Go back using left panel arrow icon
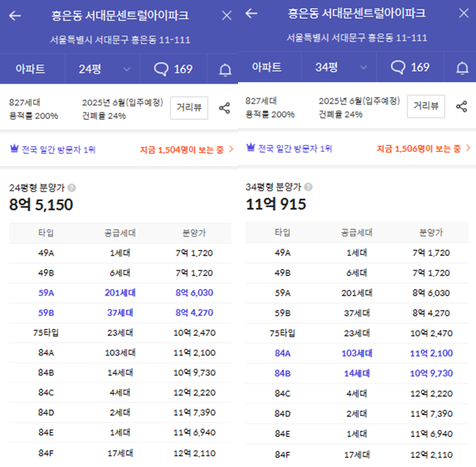This screenshot has height=467, width=476. pyautogui.click(x=15, y=15)
